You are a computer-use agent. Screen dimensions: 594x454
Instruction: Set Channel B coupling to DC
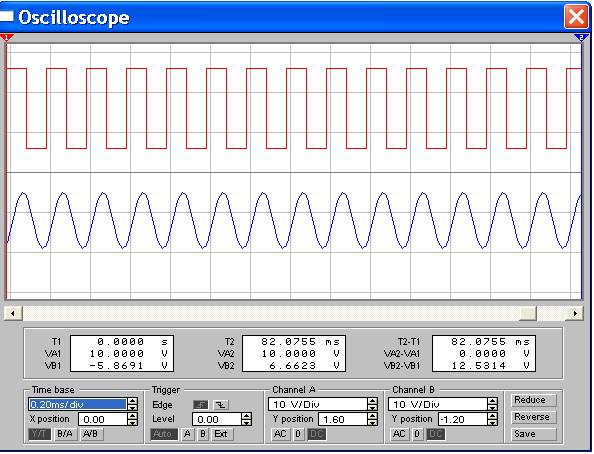tap(436, 434)
